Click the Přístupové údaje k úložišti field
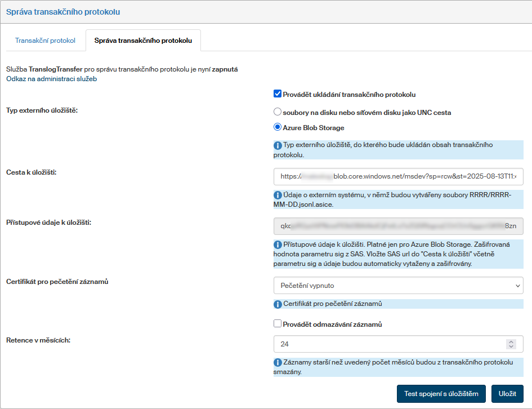Image resolution: width=532 pixels, height=409 pixels. (398, 226)
